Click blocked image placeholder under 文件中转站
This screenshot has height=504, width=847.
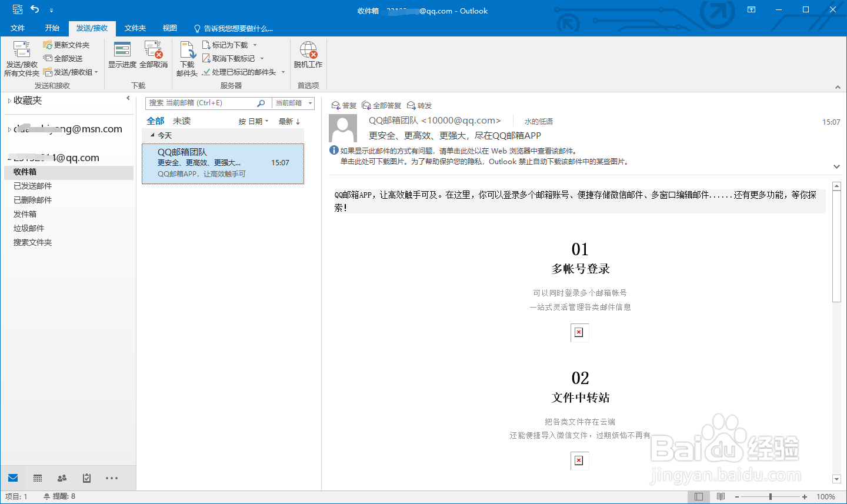(579, 460)
